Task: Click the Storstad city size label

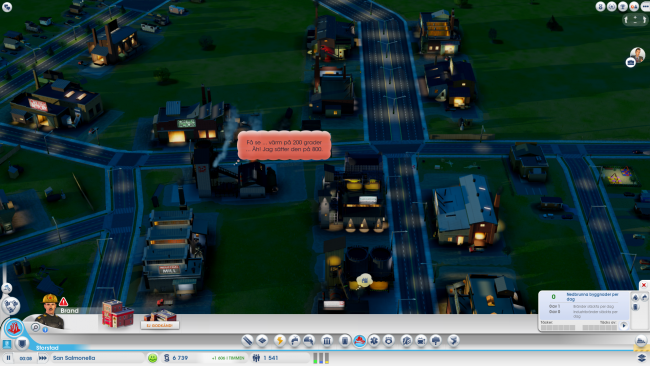Action: [47, 348]
